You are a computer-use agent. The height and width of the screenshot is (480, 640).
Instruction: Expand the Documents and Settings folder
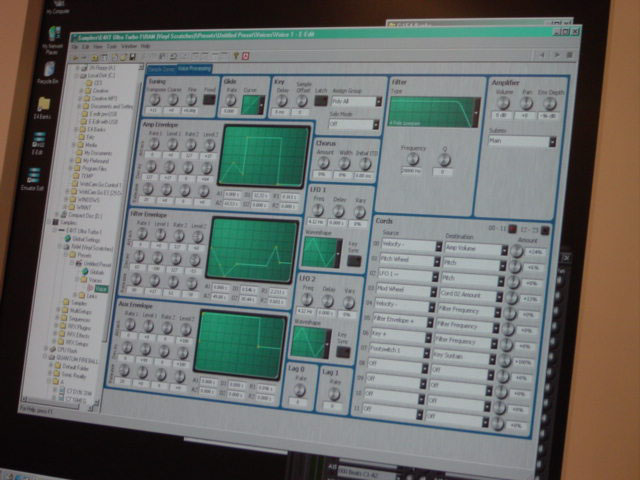tap(79, 106)
